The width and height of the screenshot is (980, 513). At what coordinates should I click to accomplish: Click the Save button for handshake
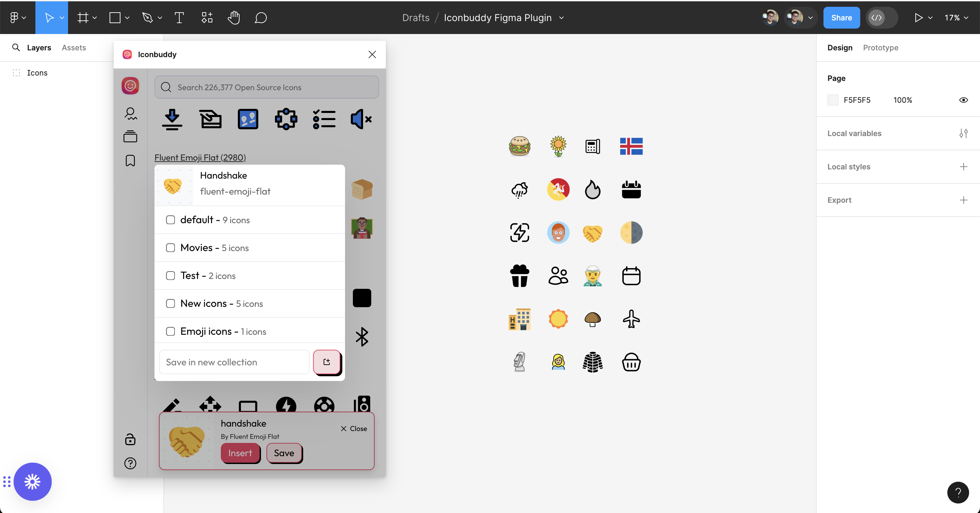click(x=284, y=453)
